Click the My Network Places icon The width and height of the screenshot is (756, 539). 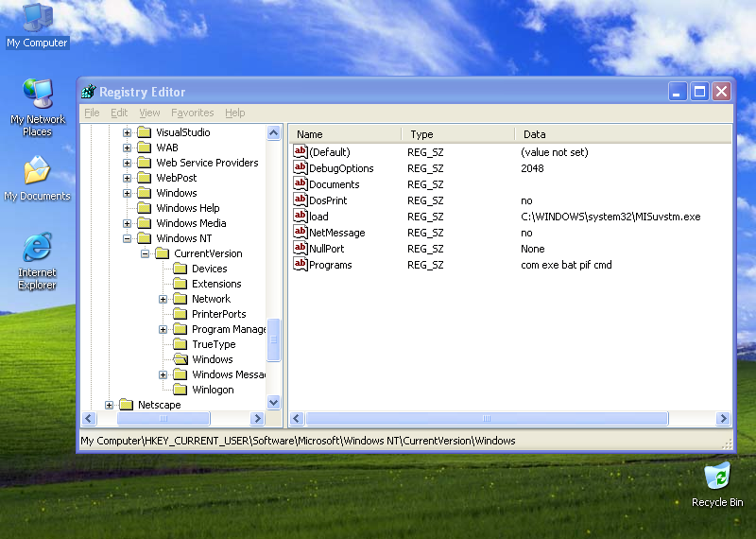click(37, 95)
